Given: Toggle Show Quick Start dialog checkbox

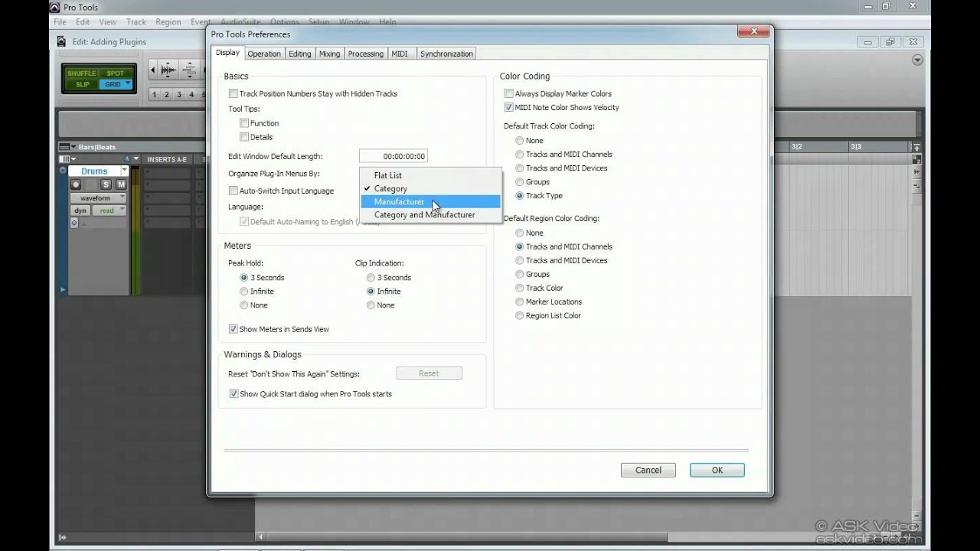Looking at the screenshot, I should [x=234, y=394].
